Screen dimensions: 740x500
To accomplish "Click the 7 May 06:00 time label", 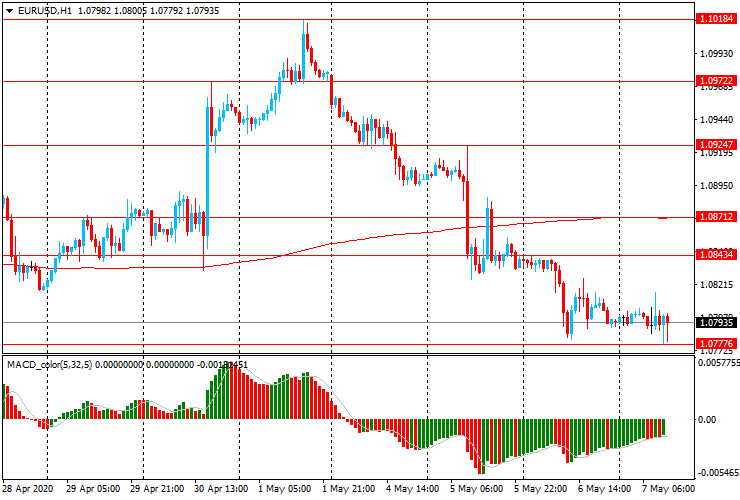I will pyautogui.click(x=668, y=488).
